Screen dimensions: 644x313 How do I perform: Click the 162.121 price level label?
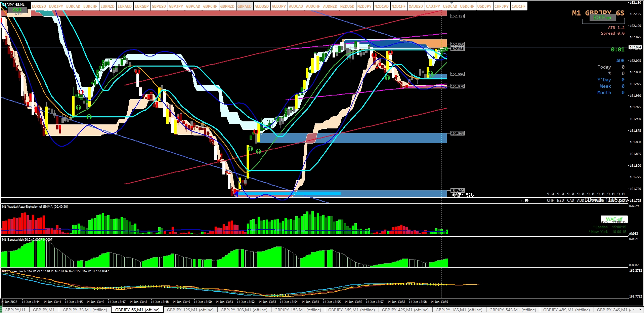pyautogui.click(x=458, y=16)
